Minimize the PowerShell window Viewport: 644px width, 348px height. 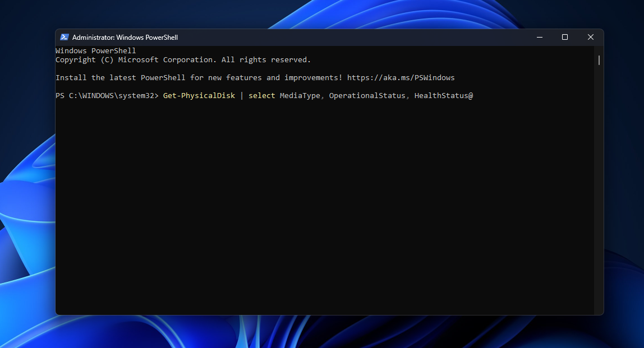[539, 37]
